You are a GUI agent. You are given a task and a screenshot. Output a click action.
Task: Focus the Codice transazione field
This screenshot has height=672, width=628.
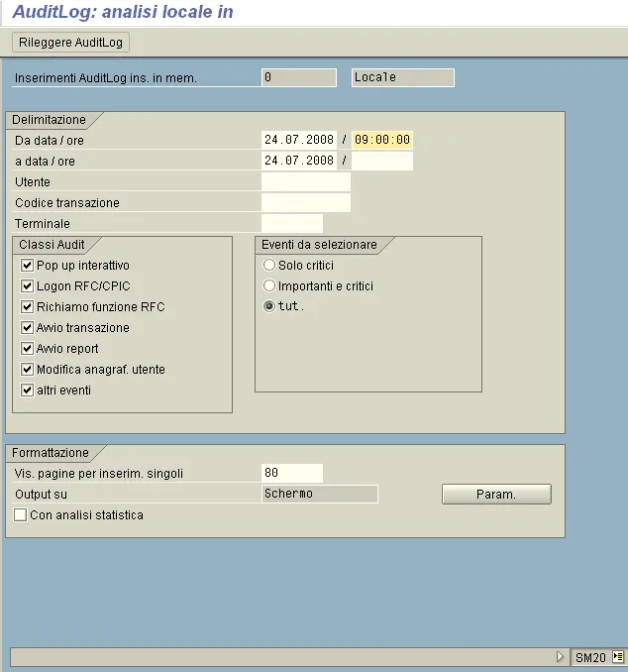coord(305,203)
